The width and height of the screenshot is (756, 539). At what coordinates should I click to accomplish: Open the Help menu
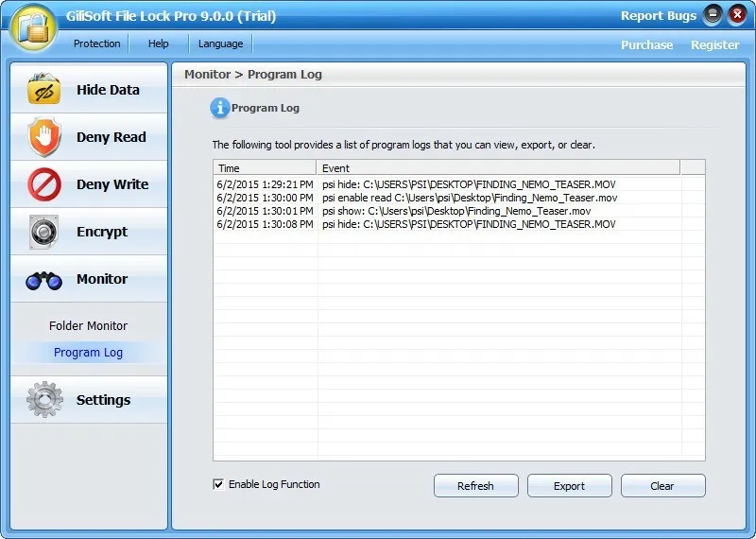click(x=158, y=43)
